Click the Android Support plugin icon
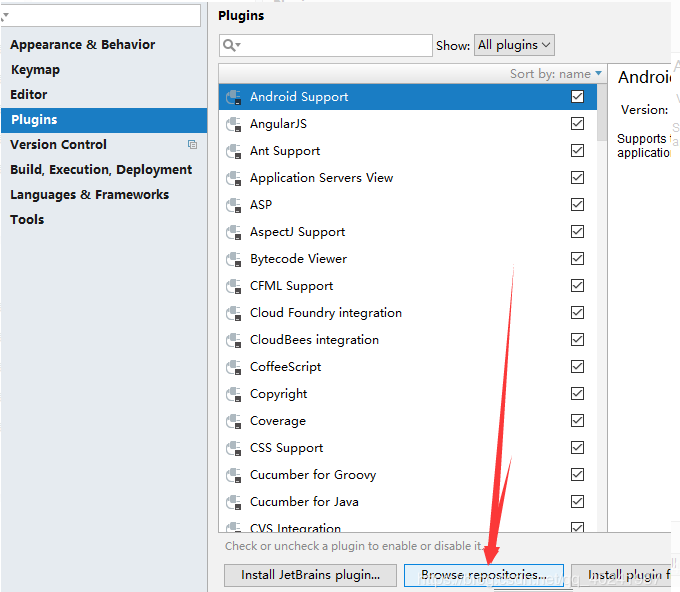Viewport: 680px width, 592px height. (234, 97)
